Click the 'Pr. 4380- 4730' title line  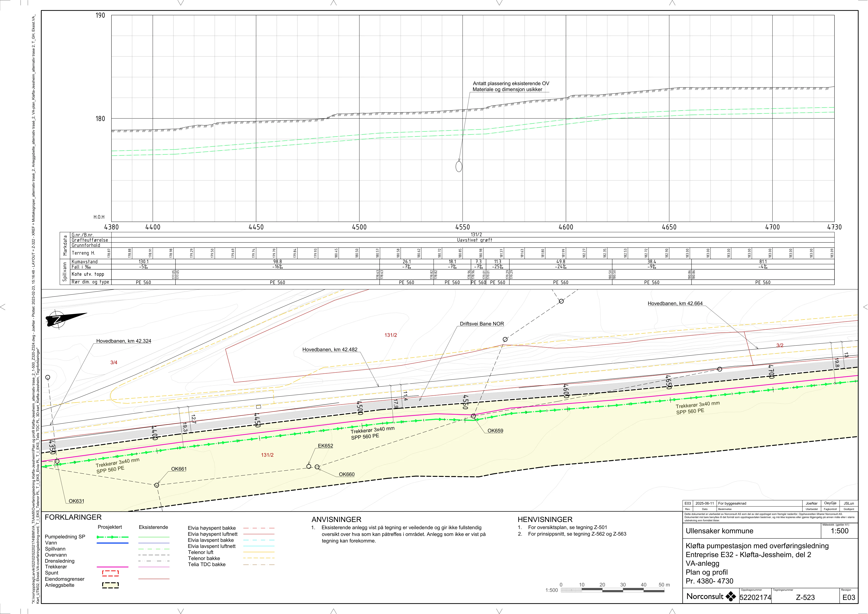coord(709,581)
